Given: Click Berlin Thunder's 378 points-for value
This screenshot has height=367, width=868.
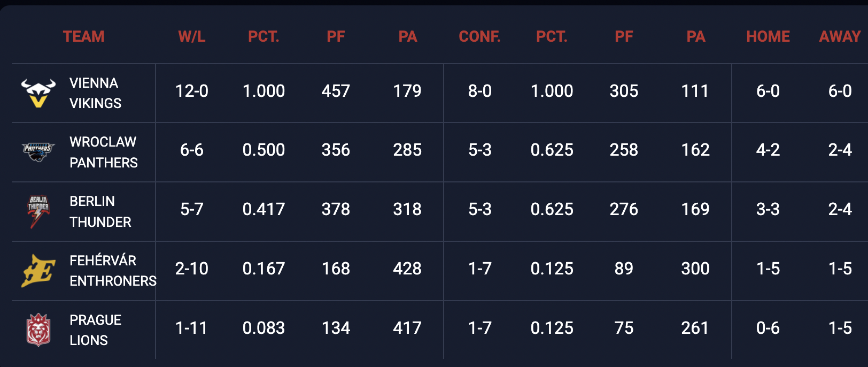Looking at the screenshot, I should click(x=336, y=209).
